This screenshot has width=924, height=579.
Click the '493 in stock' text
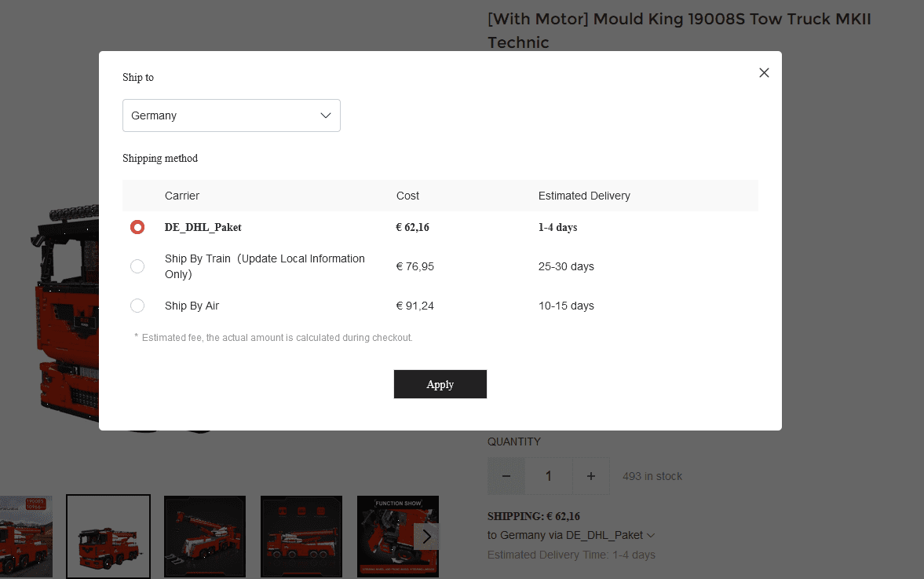[652, 476]
